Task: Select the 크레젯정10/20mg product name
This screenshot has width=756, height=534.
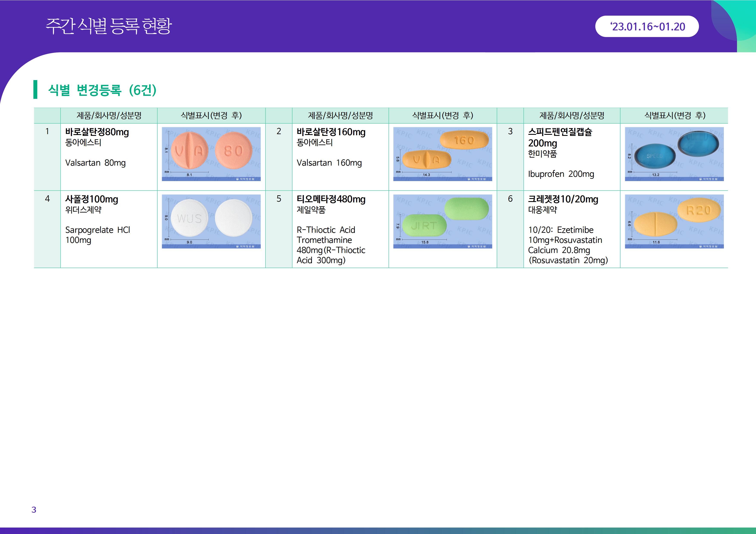Action: click(563, 199)
